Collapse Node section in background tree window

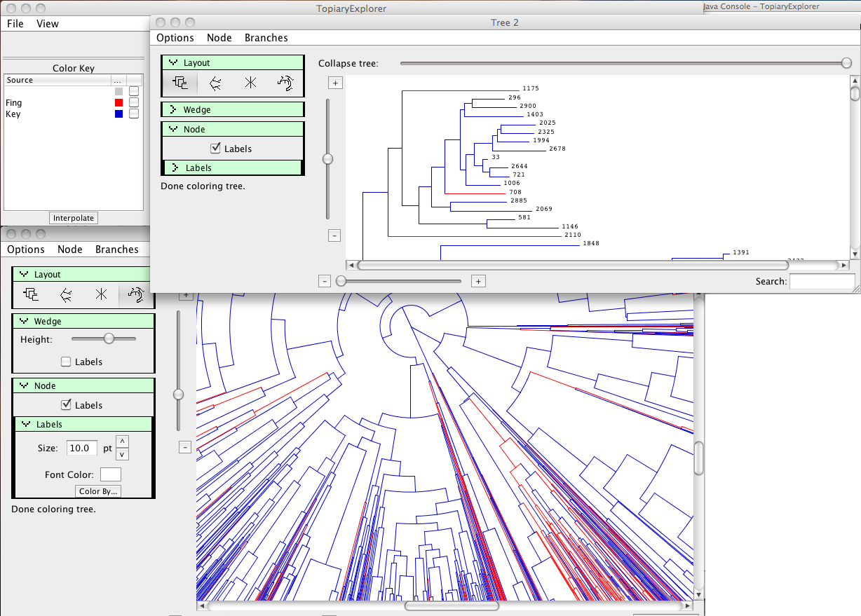tap(25, 385)
